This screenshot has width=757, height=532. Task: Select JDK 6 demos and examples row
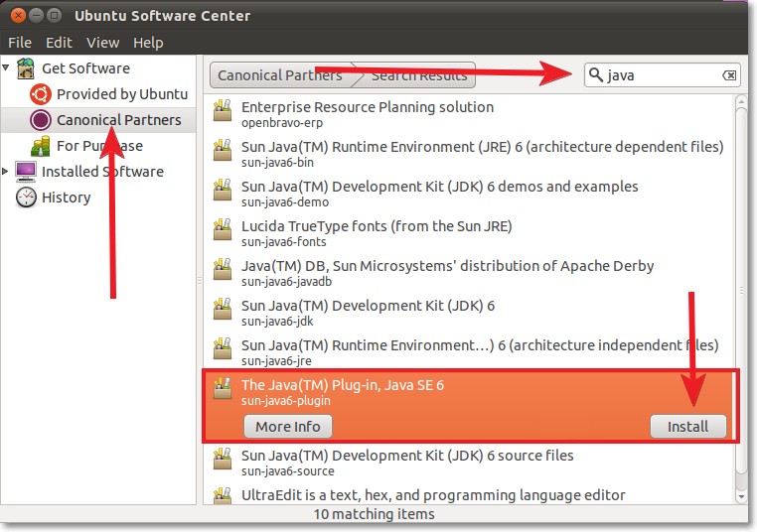pos(469,194)
